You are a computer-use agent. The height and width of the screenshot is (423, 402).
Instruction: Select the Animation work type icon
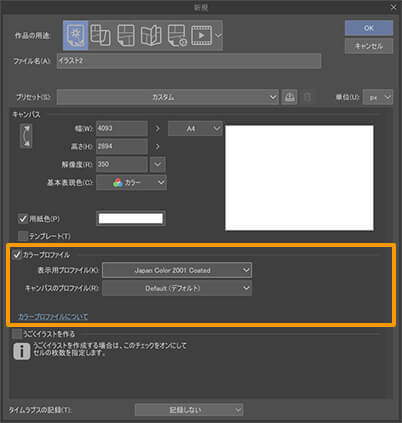tap(201, 35)
